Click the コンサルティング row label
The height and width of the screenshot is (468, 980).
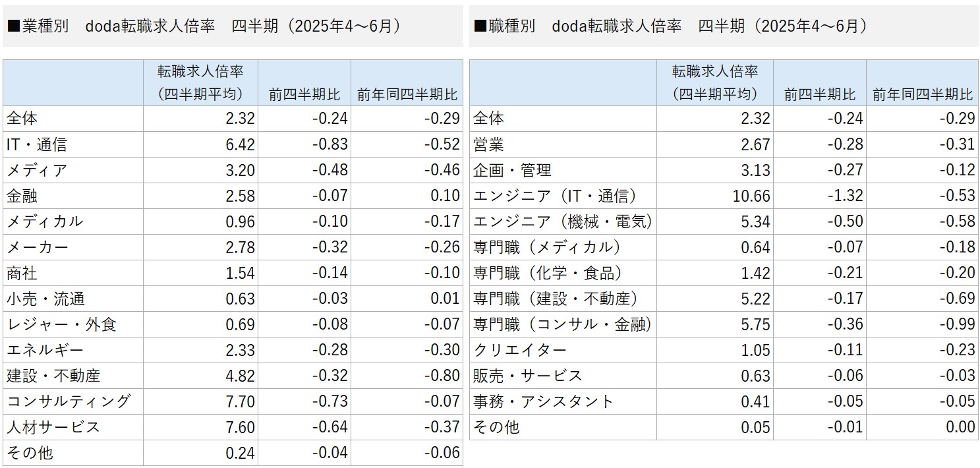coord(69,401)
